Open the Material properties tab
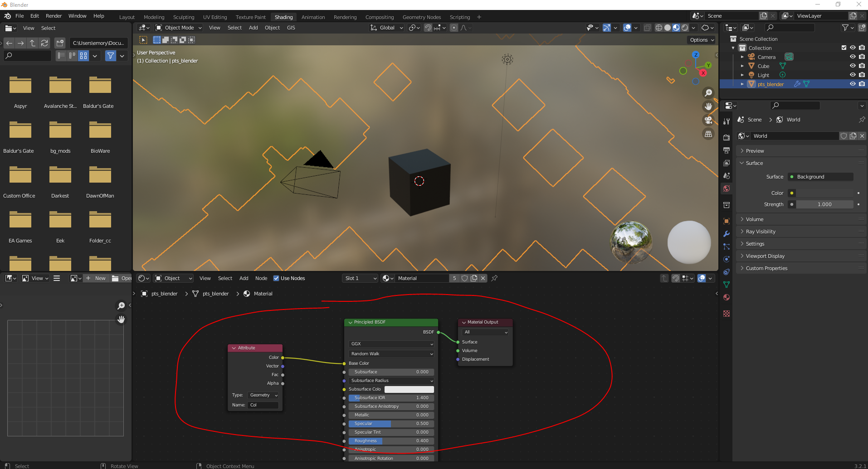 click(x=727, y=297)
